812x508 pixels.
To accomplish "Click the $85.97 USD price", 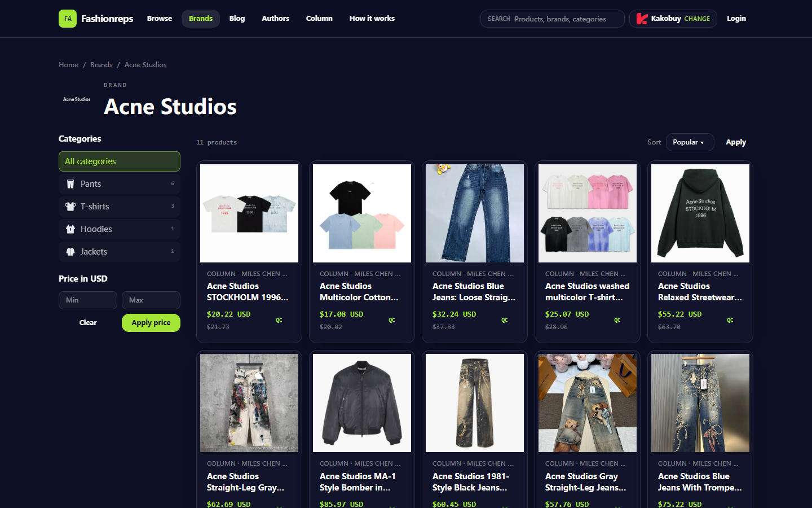I will tap(342, 503).
